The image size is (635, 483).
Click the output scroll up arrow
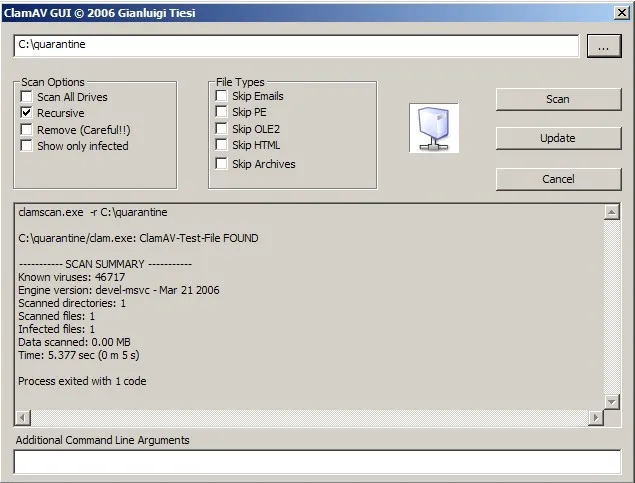[x=612, y=212]
